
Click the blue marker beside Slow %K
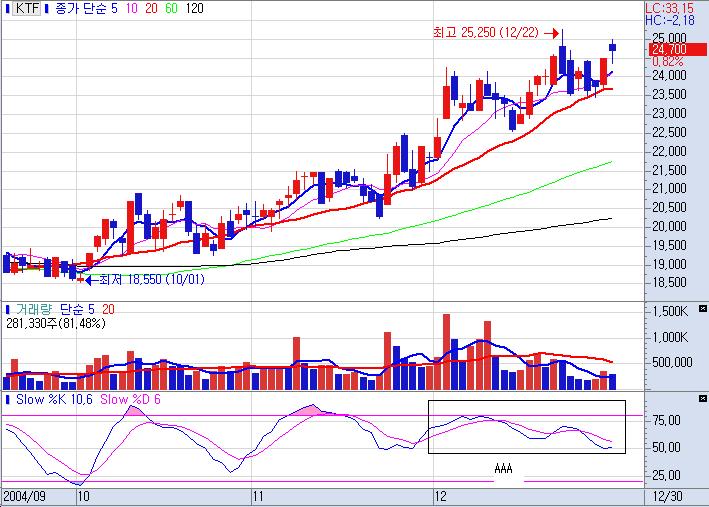pos(8,400)
